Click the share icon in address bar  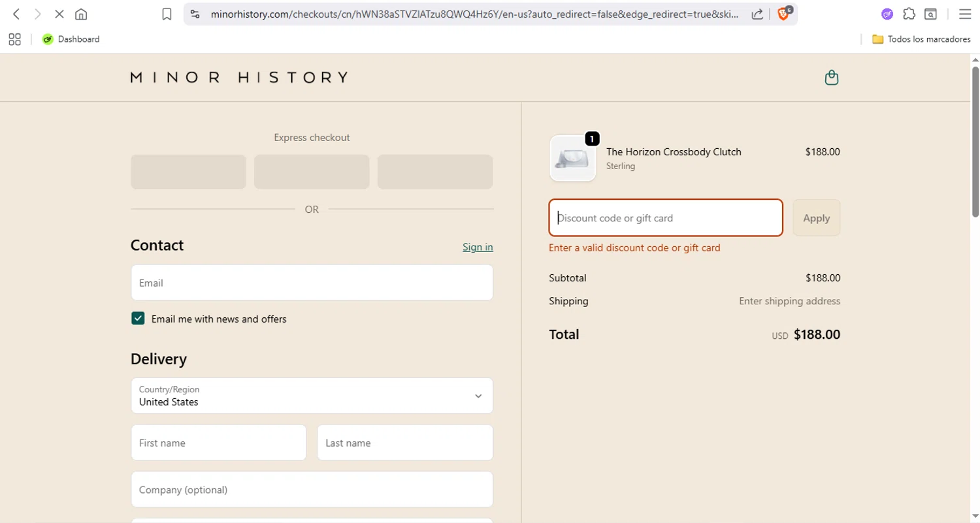[x=757, y=14]
